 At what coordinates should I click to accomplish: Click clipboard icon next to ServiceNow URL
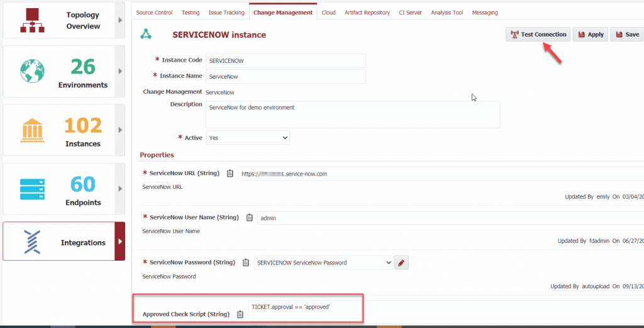click(230, 173)
